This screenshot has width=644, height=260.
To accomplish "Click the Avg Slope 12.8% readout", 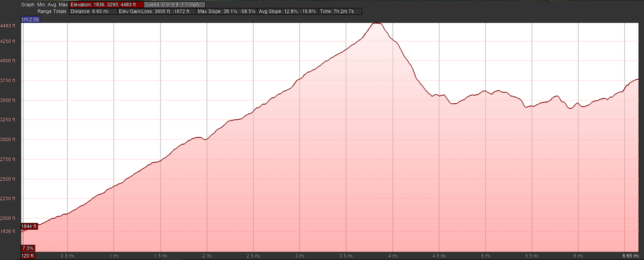I will point(288,11).
